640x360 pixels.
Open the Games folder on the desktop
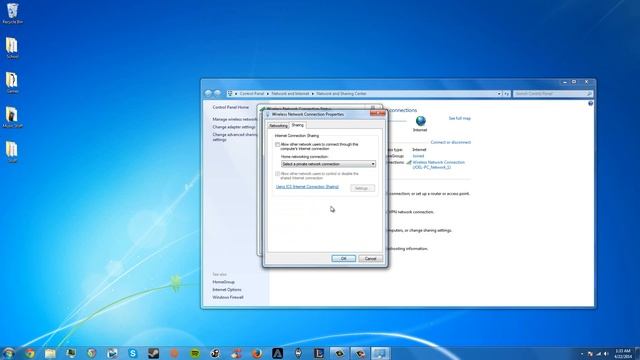[12, 82]
